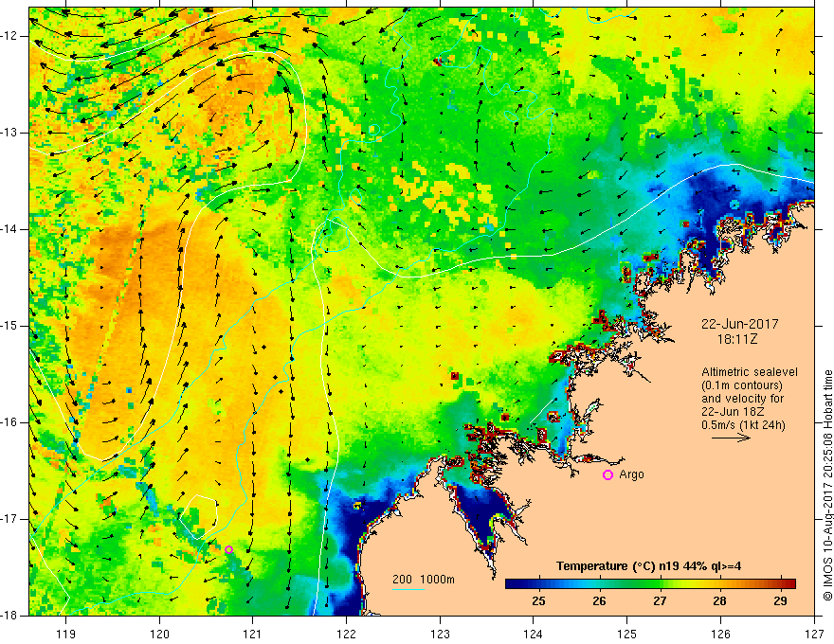The width and height of the screenshot is (834, 644).
Task: Click longitude axis label "124"
Action: [534, 634]
